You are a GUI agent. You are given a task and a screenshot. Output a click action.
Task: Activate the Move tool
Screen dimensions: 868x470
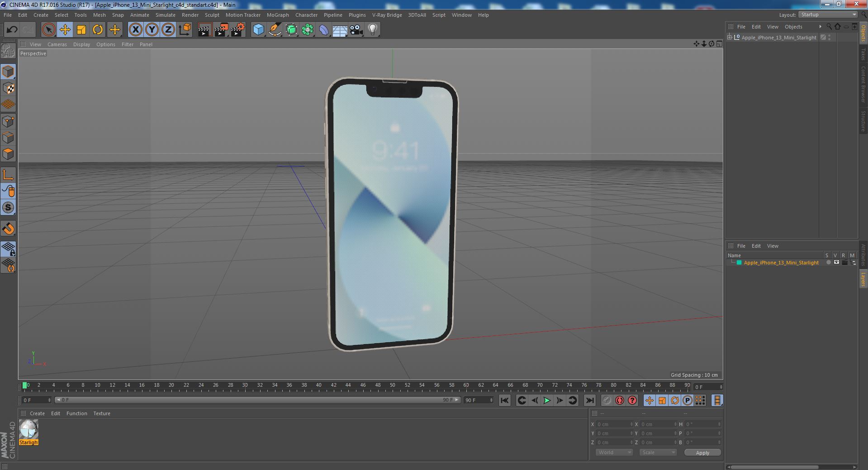[65, 30]
